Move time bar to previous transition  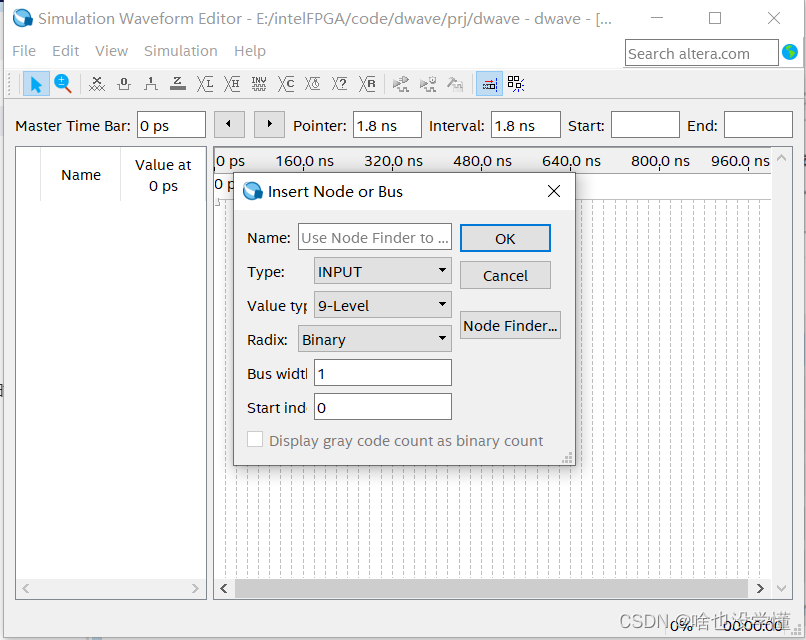[229, 124]
